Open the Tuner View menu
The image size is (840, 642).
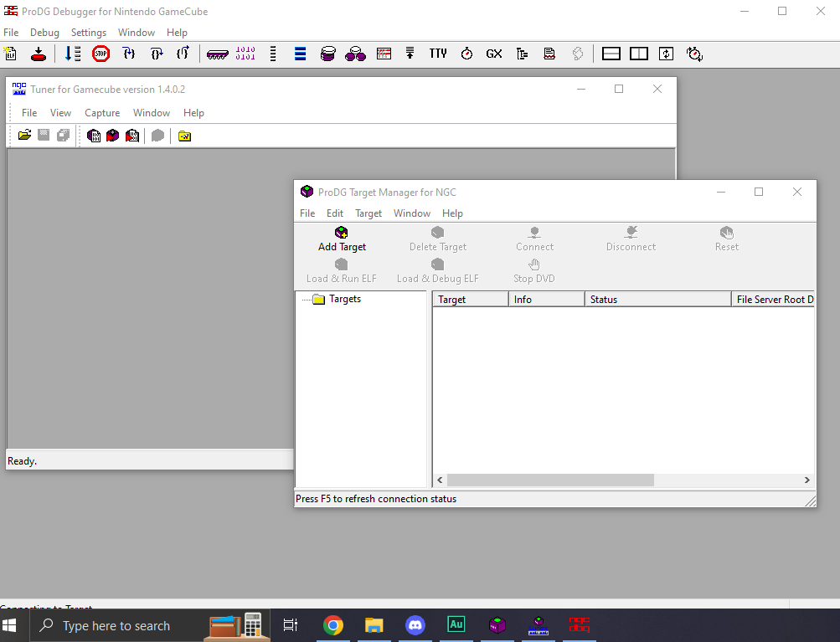pyautogui.click(x=60, y=113)
